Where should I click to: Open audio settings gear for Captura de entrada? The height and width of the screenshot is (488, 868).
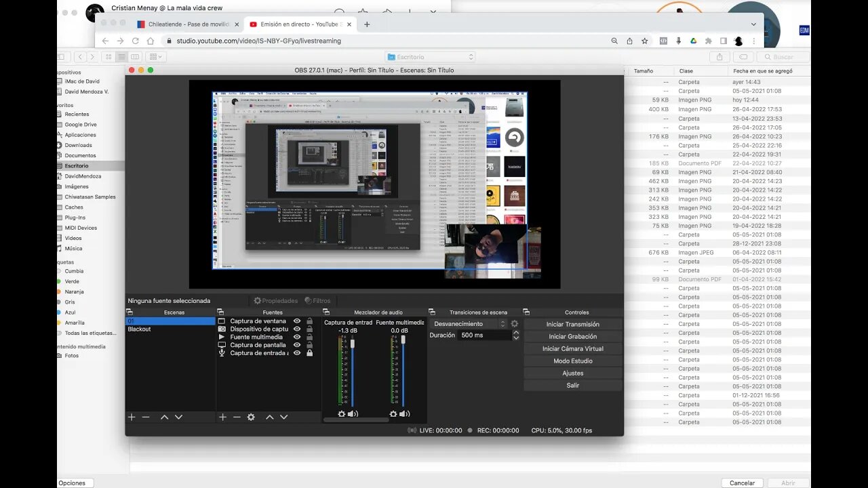tap(341, 413)
